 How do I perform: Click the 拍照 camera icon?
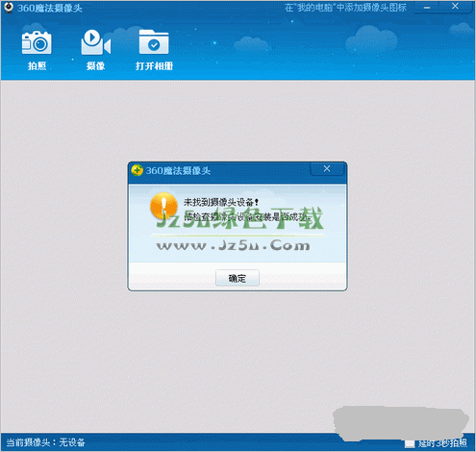37,42
